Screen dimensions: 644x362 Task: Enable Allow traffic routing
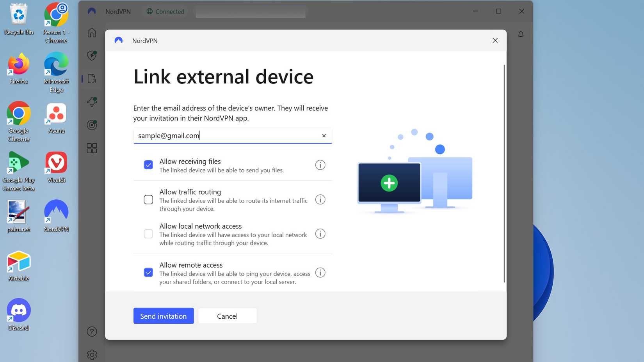click(148, 199)
